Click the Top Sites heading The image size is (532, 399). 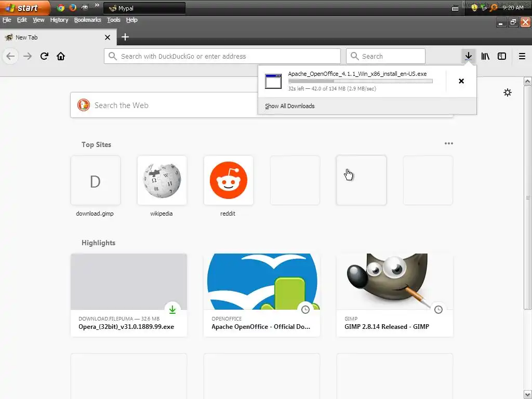click(x=96, y=144)
